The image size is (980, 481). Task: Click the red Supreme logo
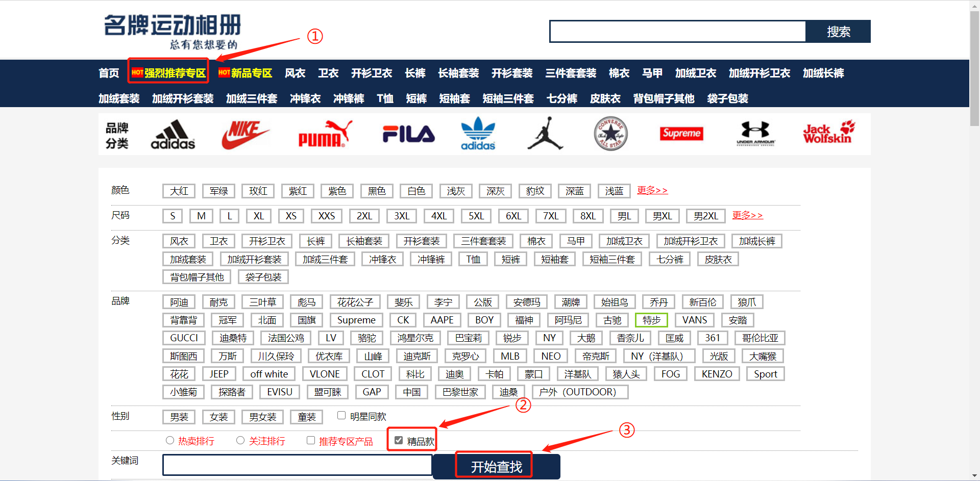[681, 134]
